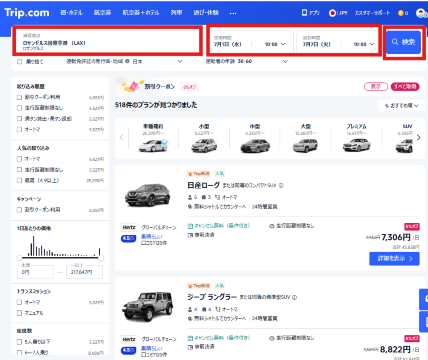Click the discount coupon banner graphic
Image resolution: width=428 pixels, height=360 pixels.
pyautogui.click(x=132, y=86)
